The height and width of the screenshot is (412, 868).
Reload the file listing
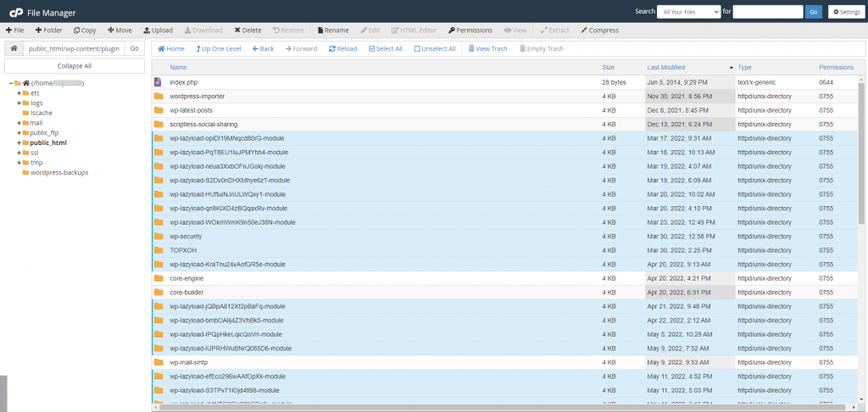coord(342,48)
